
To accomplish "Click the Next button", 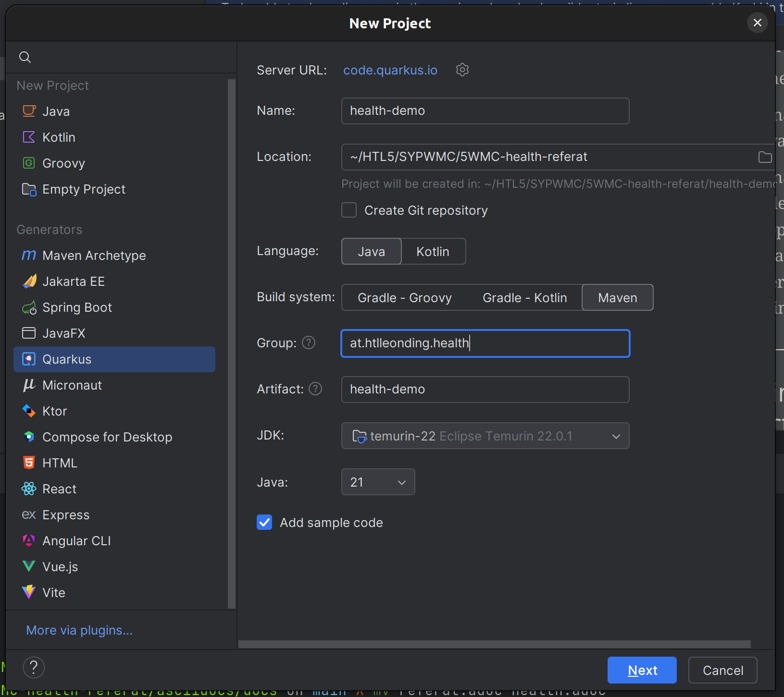I will 642,670.
